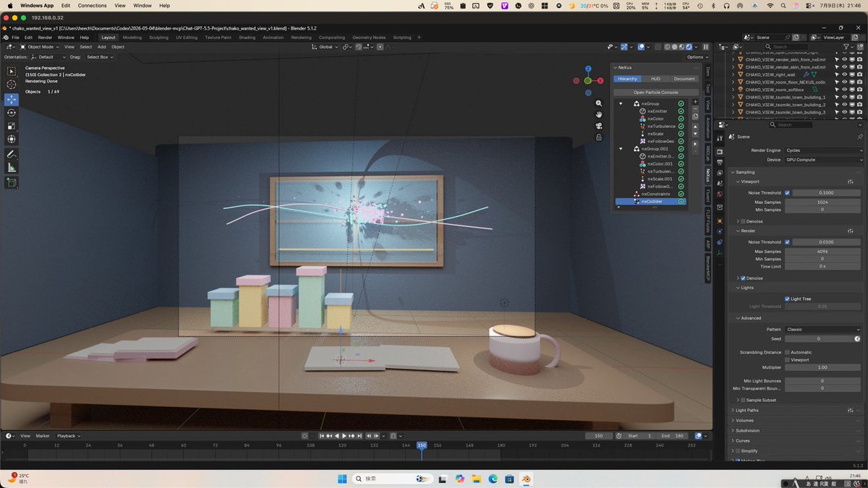
Task: Activate the Transform tool
Action: click(x=12, y=139)
